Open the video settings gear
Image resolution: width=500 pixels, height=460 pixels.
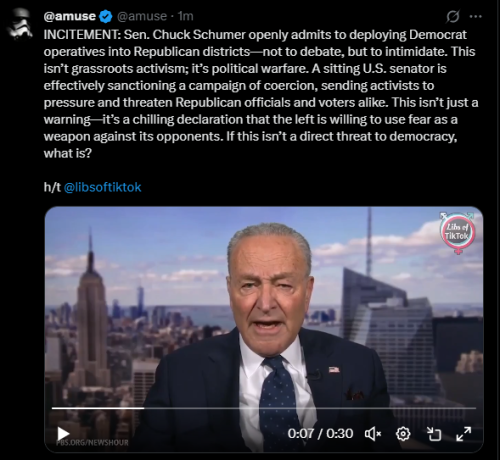[403, 434]
